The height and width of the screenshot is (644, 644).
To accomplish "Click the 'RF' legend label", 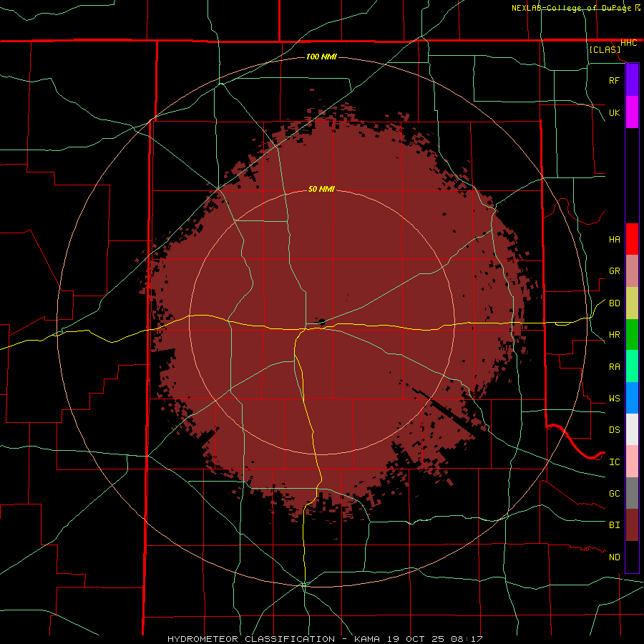I will click(x=614, y=80).
